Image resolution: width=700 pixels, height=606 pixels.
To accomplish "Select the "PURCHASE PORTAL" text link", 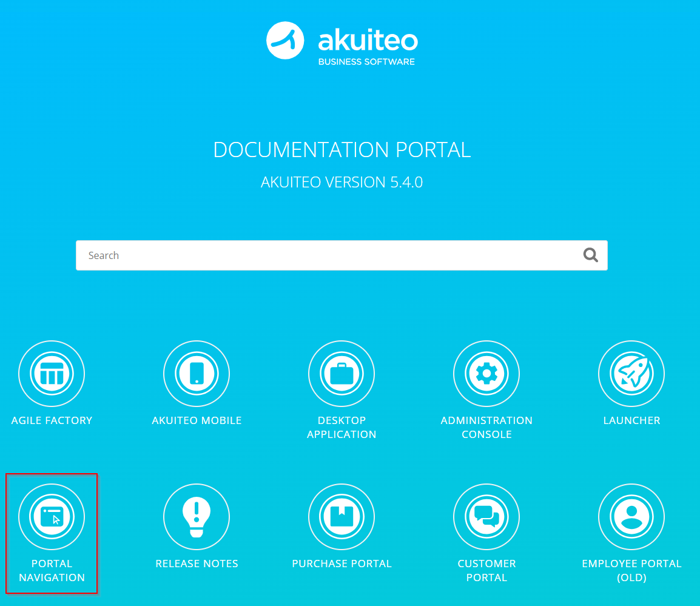I will (x=342, y=564).
